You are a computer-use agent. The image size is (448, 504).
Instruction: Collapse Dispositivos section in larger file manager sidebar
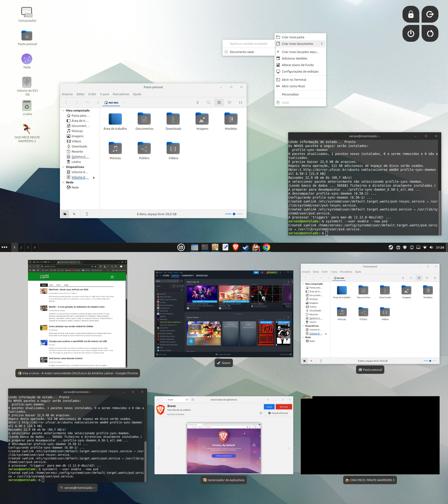click(63, 167)
